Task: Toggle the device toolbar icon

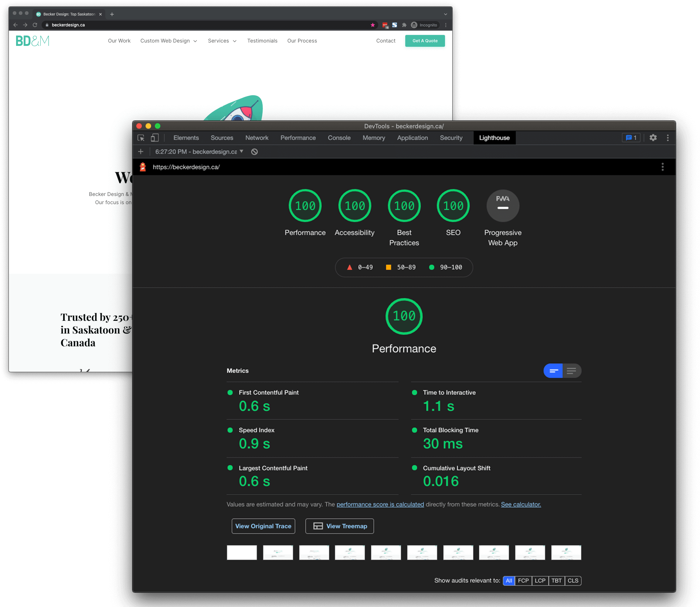Action: (155, 138)
